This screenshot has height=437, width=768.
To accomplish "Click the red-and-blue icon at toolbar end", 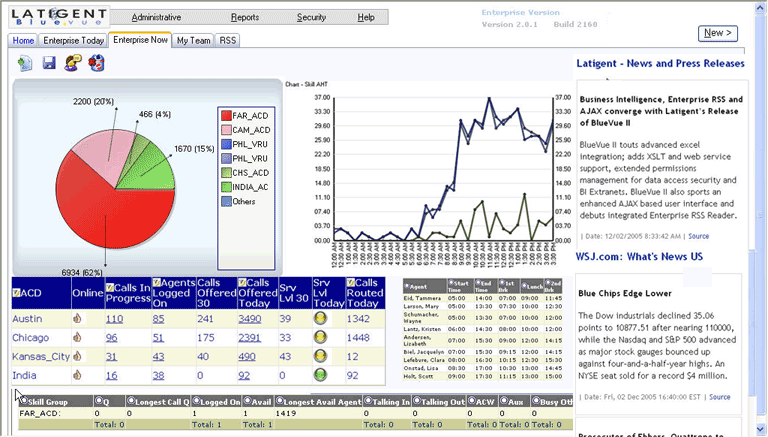I will 97,63.
